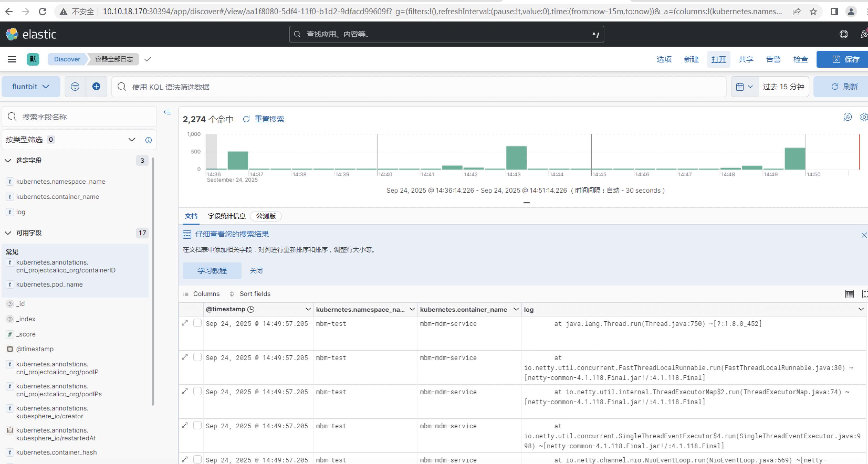Click the field type filter info icon
Screen dimensions: 868x464
(x=148, y=140)
